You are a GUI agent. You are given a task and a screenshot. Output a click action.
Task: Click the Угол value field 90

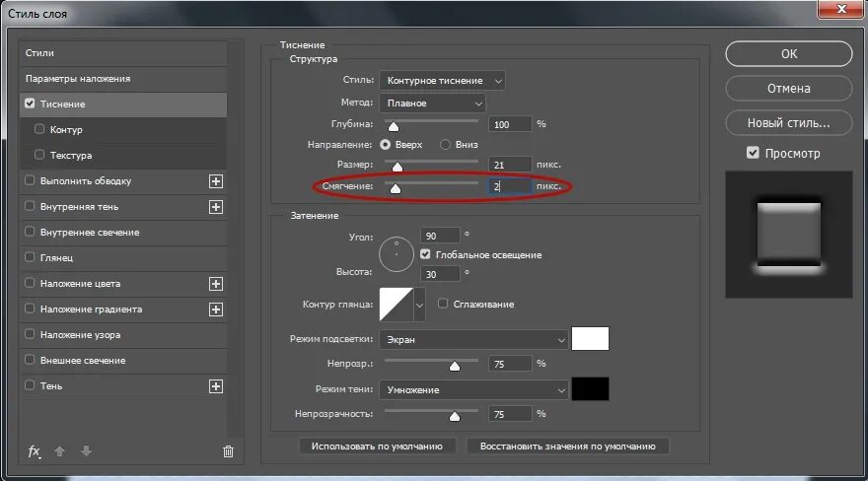[x=440, y=236]
